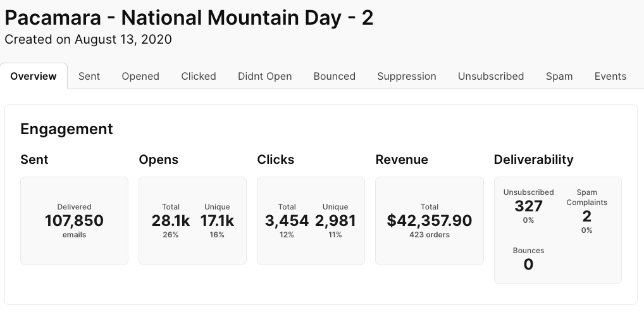Click the Bounces count 0
Viewport: 644px width, 312px height.
tap(529, 265)
